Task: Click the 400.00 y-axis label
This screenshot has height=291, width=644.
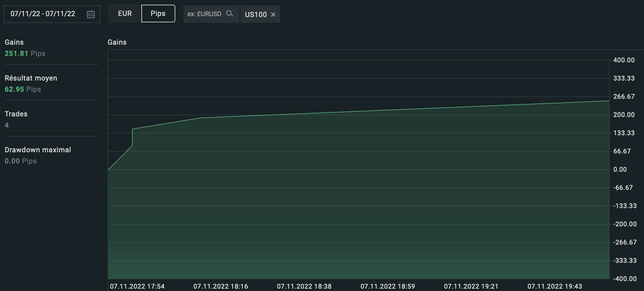Action: click(624, 60)
